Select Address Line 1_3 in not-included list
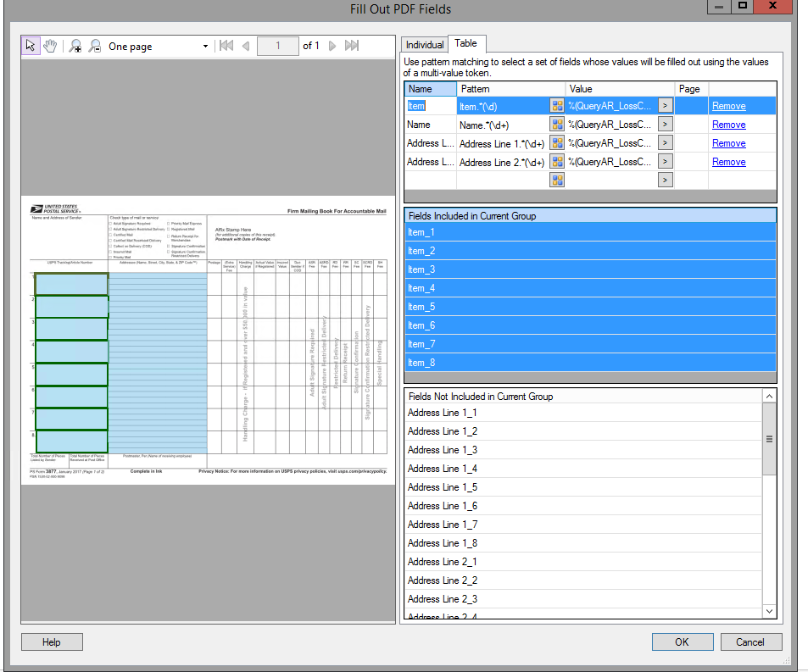Screen dimensions: 808x672 tap(442, 450)
